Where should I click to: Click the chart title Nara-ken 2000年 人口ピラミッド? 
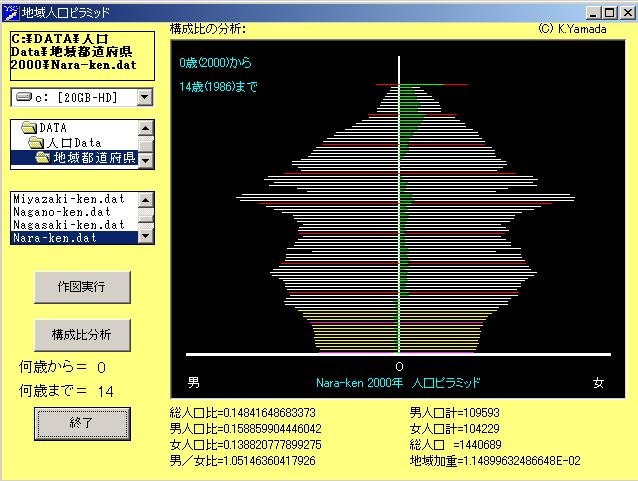pos(398,383)
